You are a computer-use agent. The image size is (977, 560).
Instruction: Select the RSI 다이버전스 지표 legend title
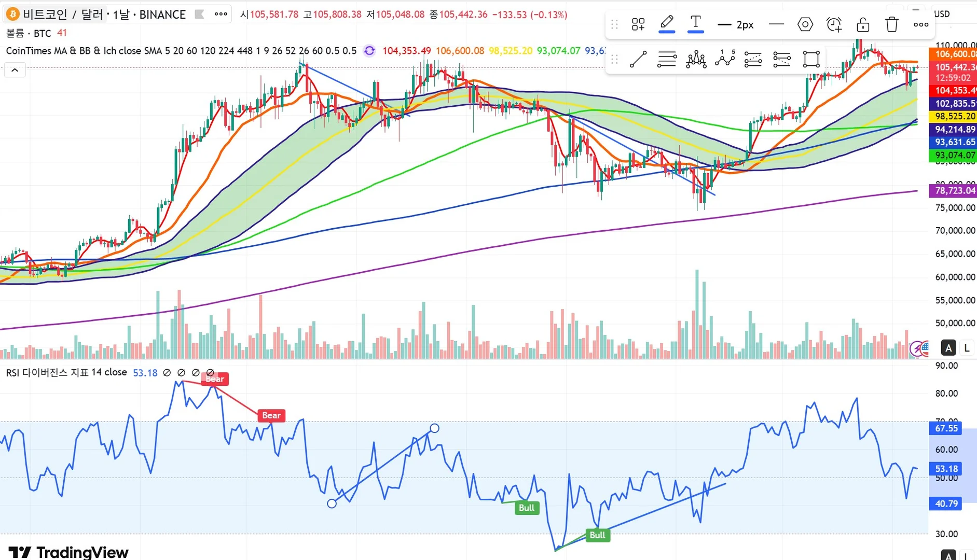(66, 372)
